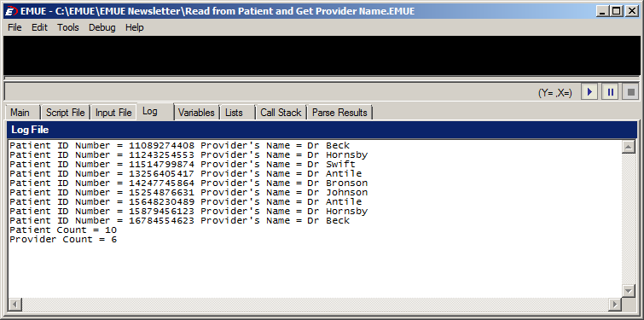Maximize the EMUE window

click(616, 11)
